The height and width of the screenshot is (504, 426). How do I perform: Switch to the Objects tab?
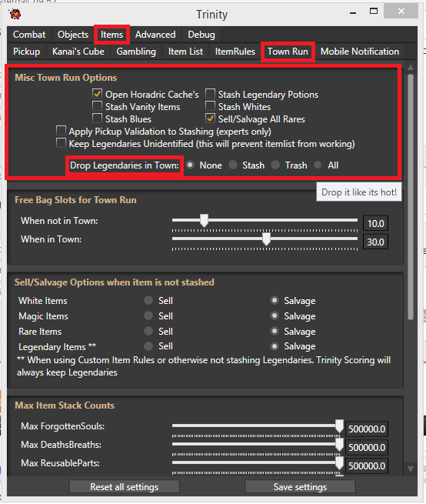73,35
